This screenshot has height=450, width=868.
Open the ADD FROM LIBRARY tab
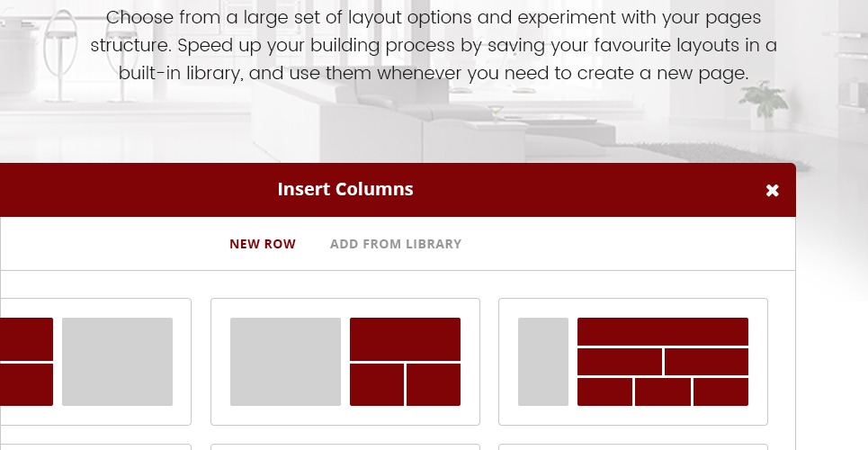pos(396,244)
